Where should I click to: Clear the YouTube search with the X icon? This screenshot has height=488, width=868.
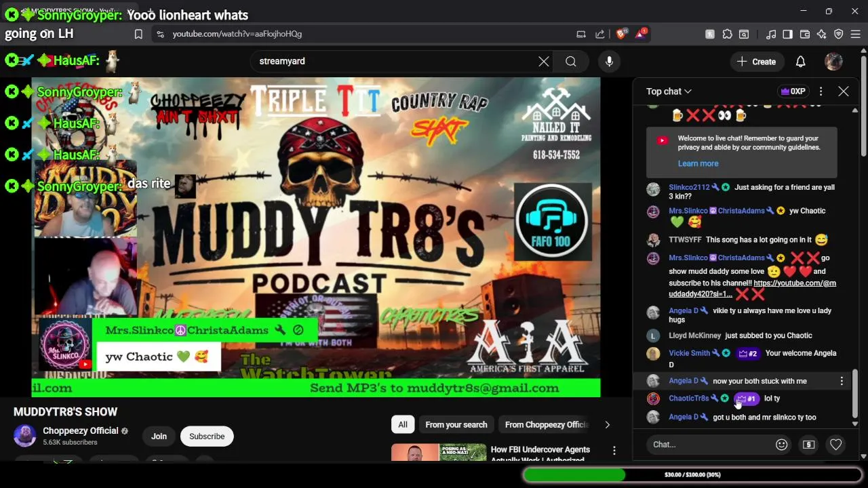point(544,62)
